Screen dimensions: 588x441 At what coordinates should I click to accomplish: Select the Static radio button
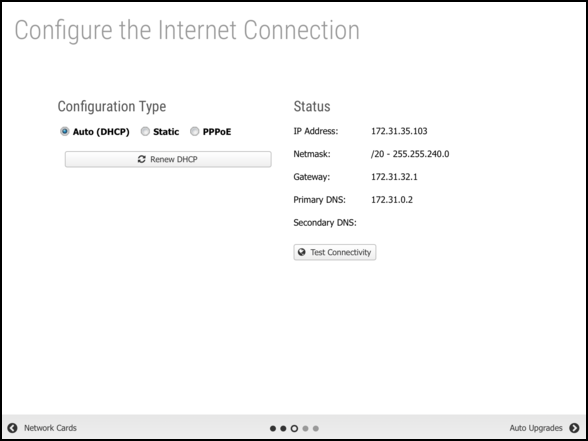tap(145, 132)
